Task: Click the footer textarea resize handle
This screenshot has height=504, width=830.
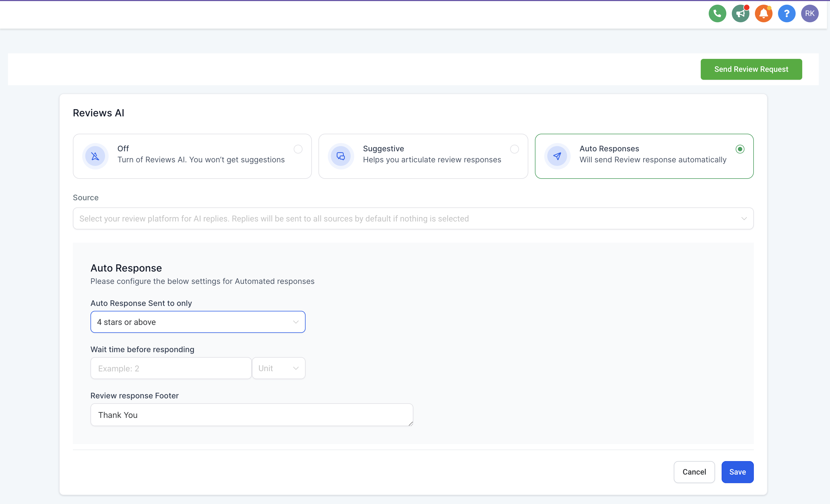Action: [410, 423]
